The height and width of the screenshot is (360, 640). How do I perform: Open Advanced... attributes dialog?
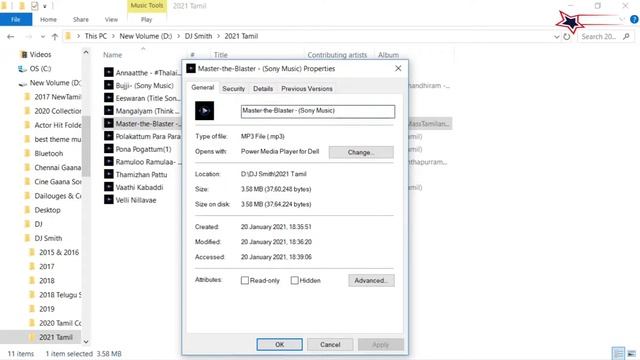coord(371,280)
